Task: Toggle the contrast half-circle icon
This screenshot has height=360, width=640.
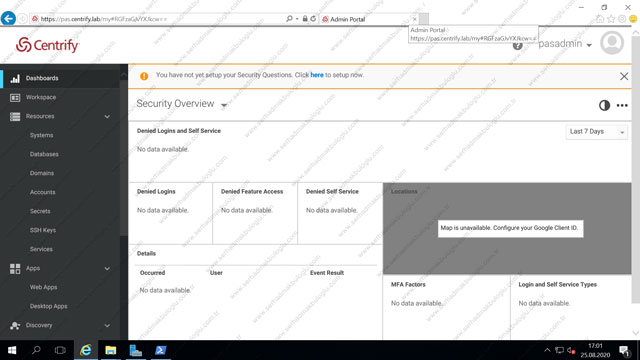Action: pos(604,105)
